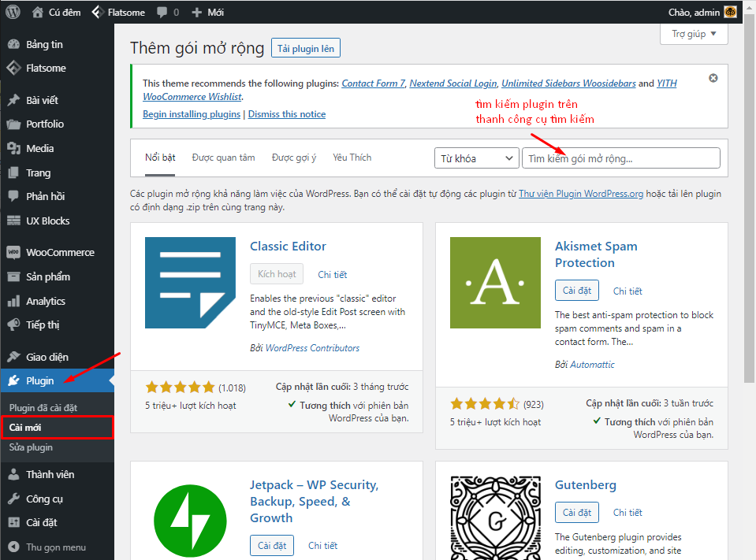Open the Từ khóa search type dropdown

point(476,158)
